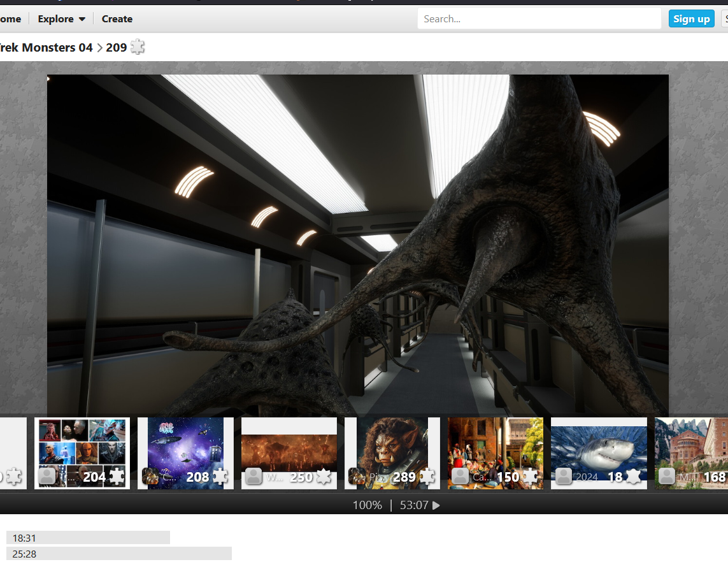Focus the Search input field
The image size is (728, 569).
click(539, 18)
